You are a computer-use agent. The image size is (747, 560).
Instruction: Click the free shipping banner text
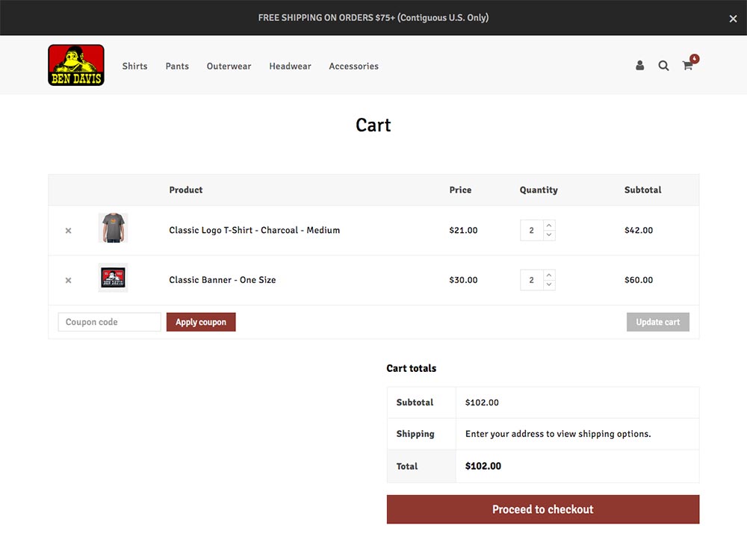tap(373, 18)
